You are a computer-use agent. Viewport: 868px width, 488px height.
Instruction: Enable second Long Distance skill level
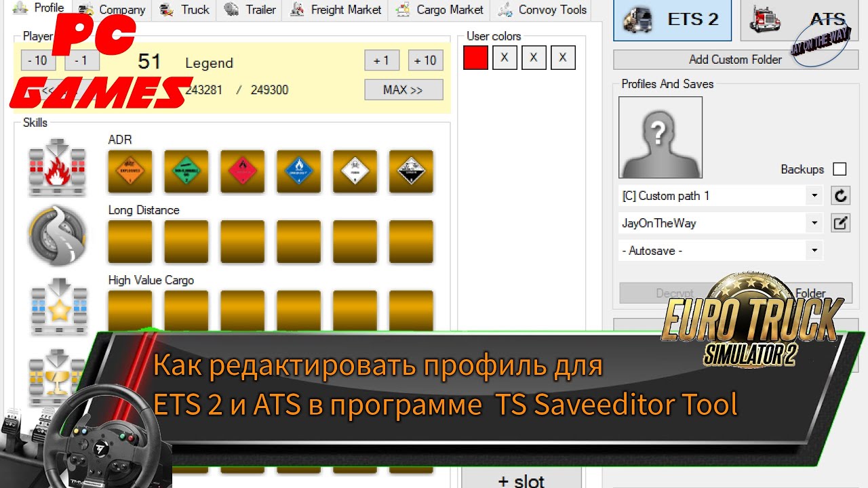point(186,242)
